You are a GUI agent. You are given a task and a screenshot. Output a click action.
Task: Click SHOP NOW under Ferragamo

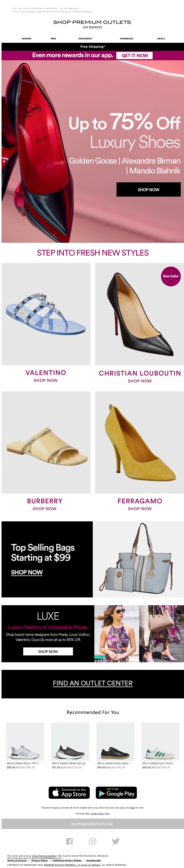click(140, 509)
